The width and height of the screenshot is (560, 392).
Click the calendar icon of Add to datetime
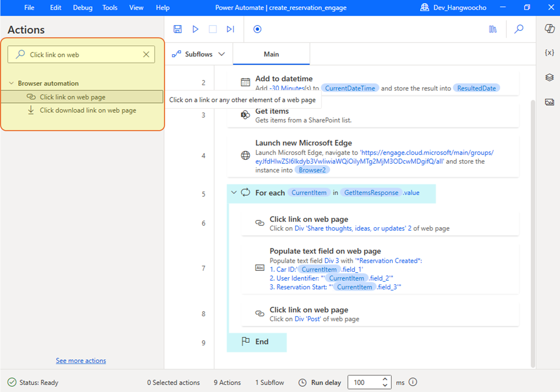coord(245,82)
